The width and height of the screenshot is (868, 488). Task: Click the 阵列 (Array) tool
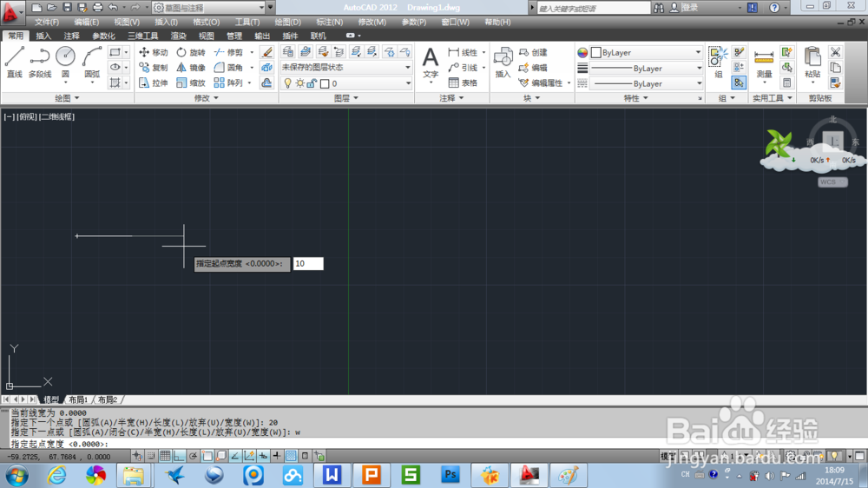click(x=228, y=83)
